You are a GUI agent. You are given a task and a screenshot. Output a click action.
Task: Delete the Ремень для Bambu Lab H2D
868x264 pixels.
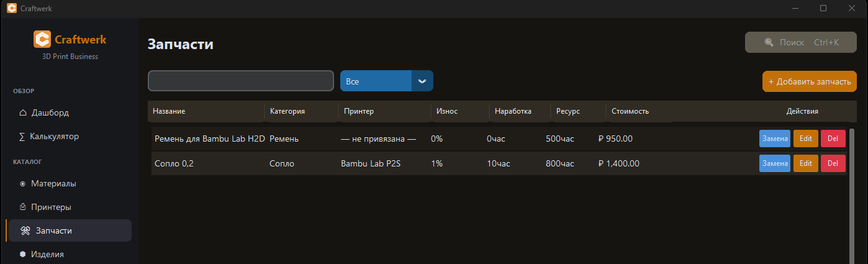833,139
